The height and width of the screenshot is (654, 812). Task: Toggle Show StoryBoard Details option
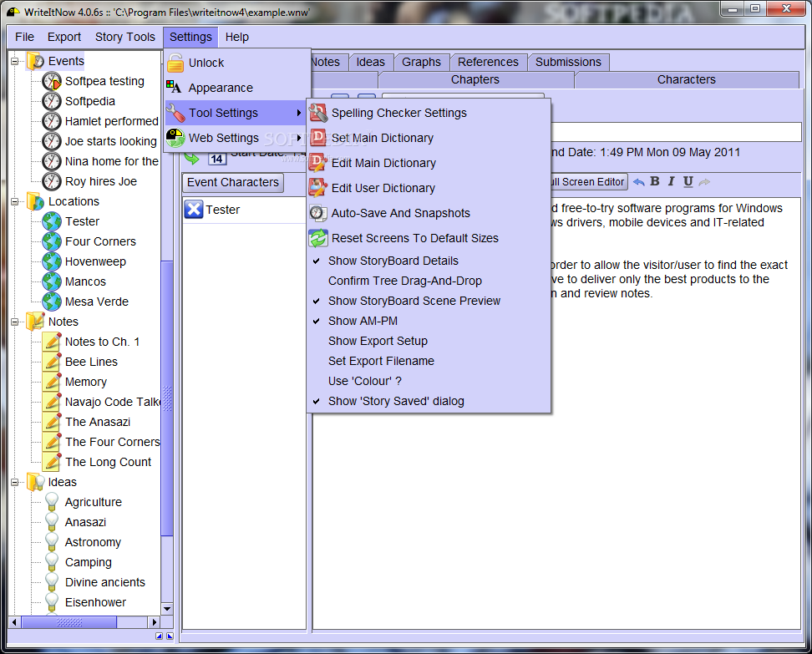(429, 261)
